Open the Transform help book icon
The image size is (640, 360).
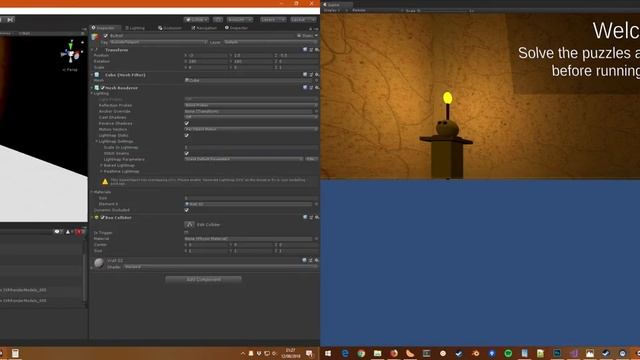305,49
